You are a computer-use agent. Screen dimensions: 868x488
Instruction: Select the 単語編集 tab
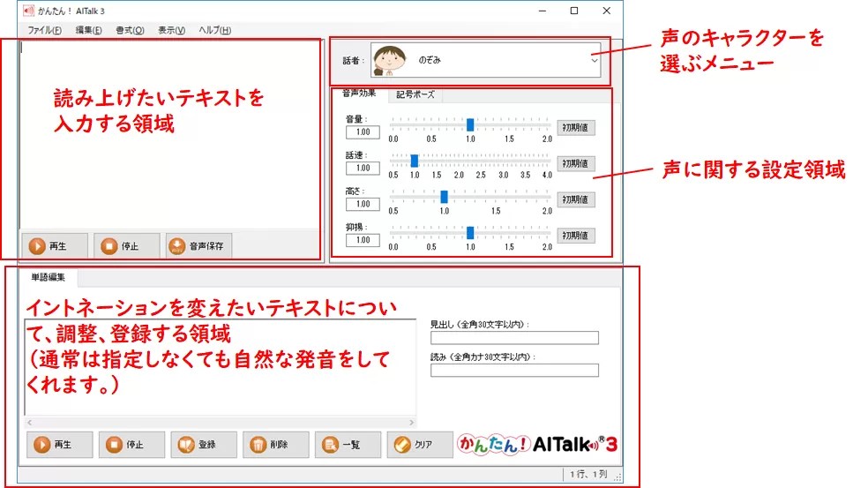click(49, 277)
